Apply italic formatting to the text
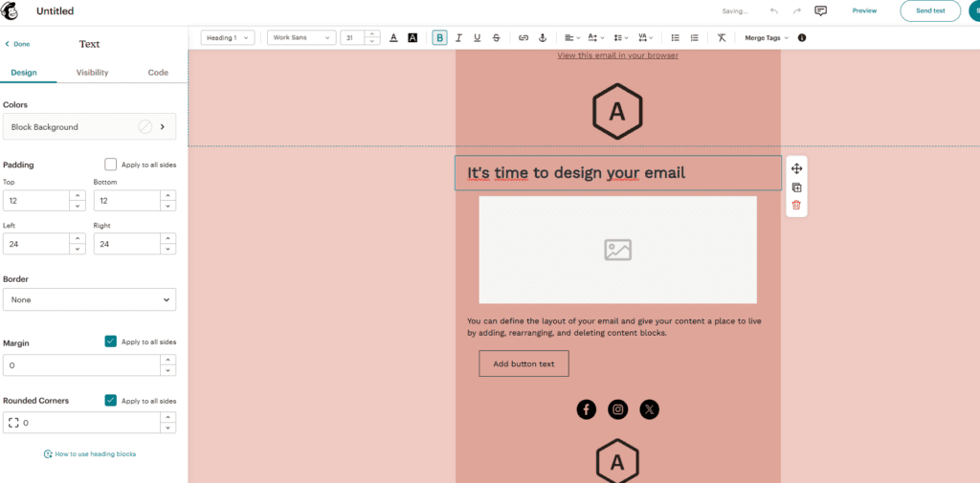The image size is (980, 483). pyautogui.click(x=458, y=38)
